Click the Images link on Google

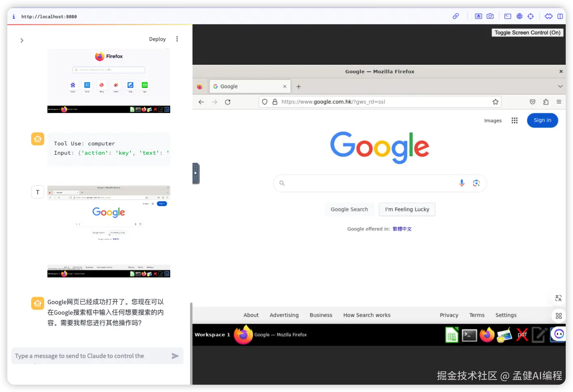tap(493, 121)
